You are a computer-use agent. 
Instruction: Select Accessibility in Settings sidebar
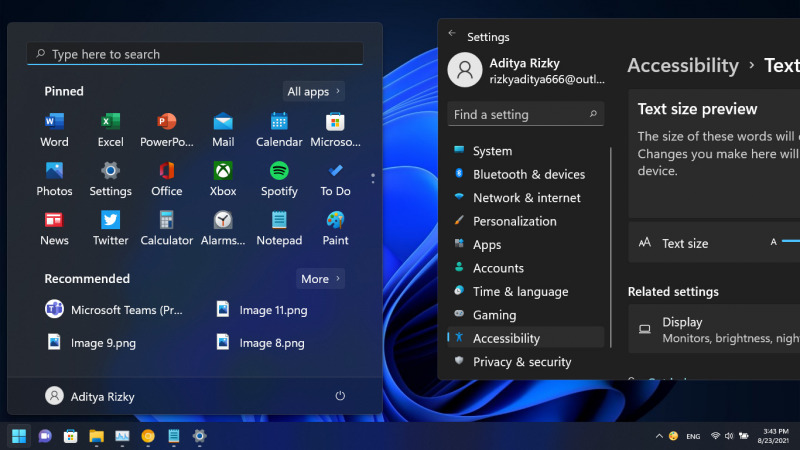(526, 338)
